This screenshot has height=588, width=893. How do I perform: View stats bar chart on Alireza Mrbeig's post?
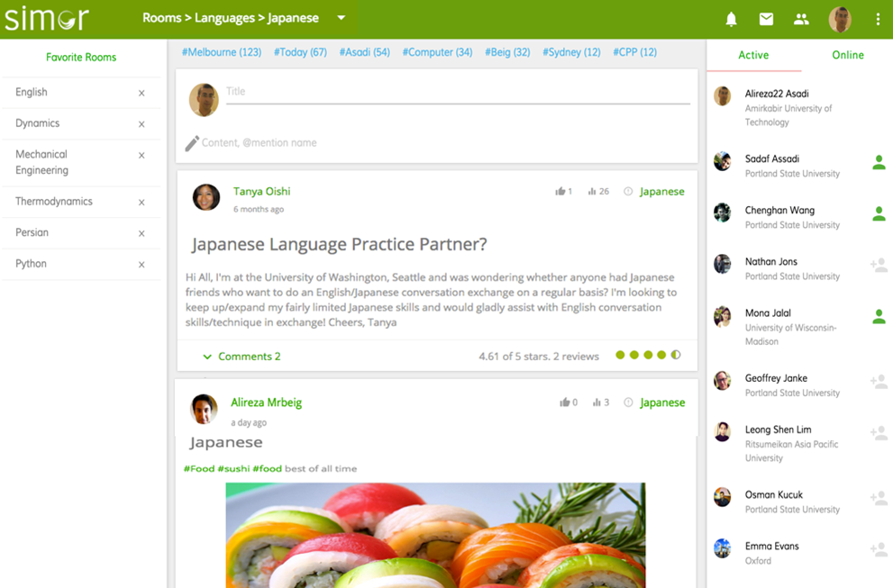[597, 403]
